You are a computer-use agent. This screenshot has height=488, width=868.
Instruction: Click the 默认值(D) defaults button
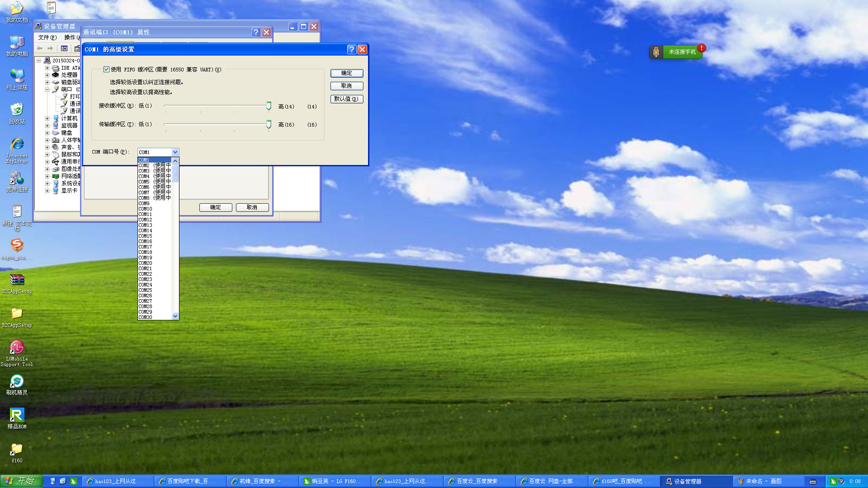pos(347,99)
